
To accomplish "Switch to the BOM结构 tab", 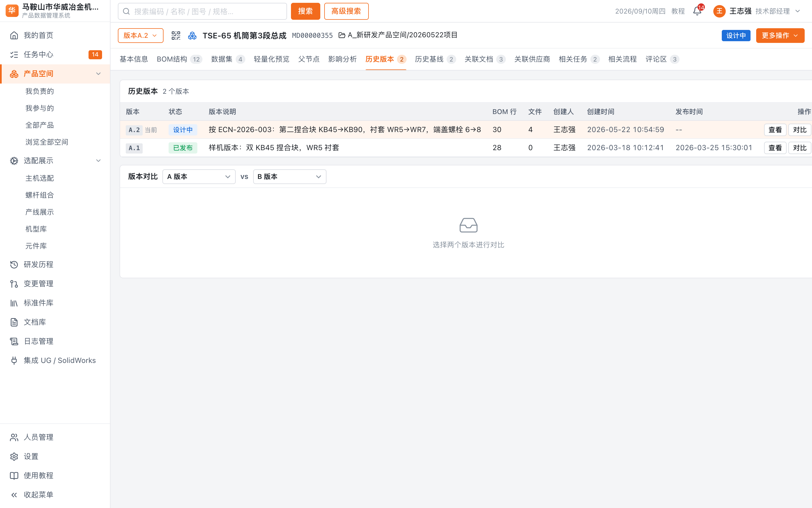I will pyautogui.click(x=179, y=59).
